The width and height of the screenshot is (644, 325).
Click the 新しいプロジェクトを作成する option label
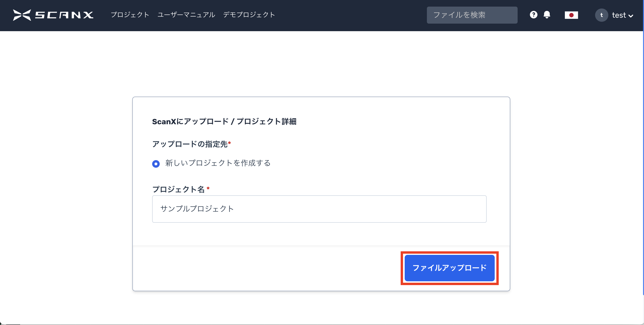click(218, 163)
